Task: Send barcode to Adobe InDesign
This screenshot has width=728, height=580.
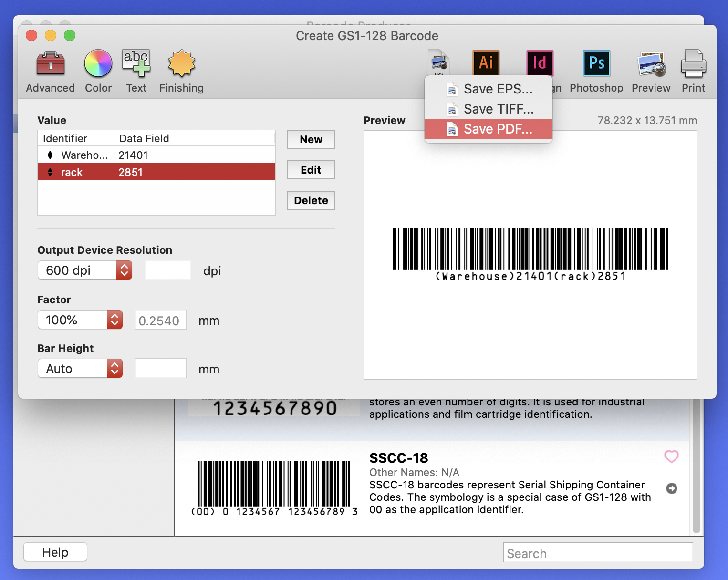Action: click(x=540, y=62)
